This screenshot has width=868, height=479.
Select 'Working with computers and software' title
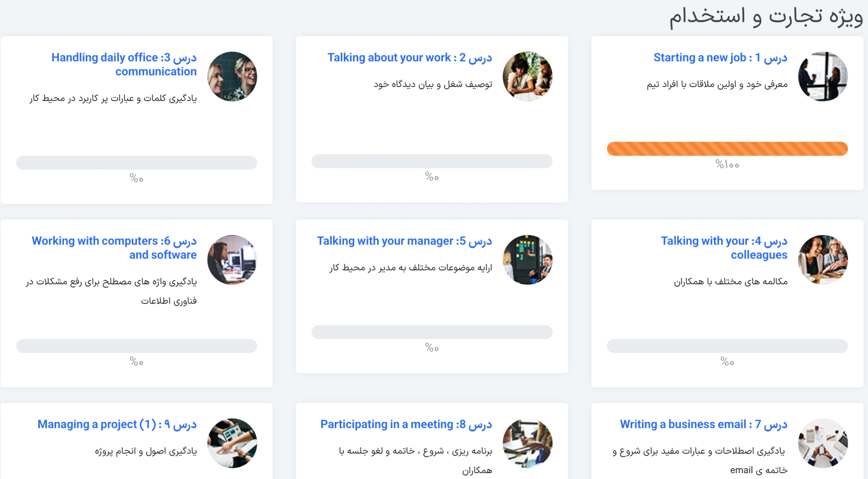point(114,248)
